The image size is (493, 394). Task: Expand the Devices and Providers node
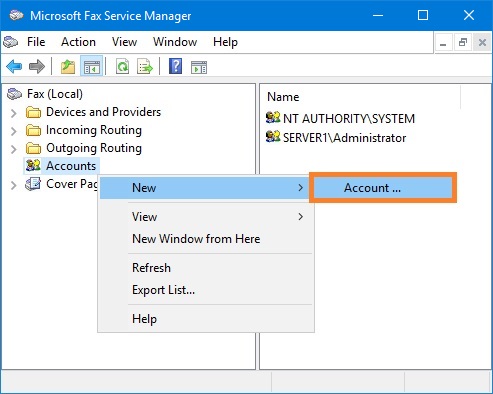pos(14,113)
